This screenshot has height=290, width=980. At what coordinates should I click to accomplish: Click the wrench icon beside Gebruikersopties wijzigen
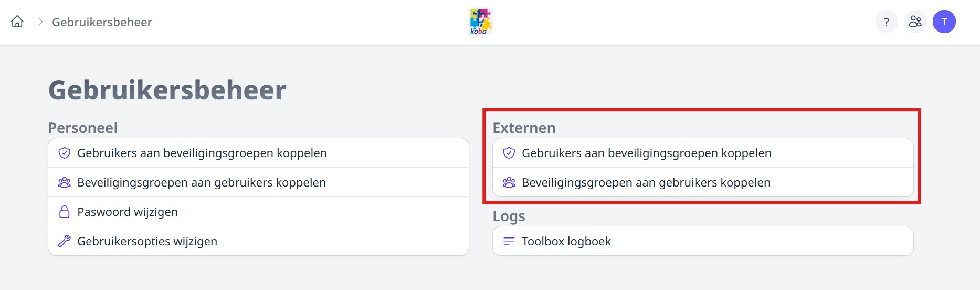coord(65,241)
